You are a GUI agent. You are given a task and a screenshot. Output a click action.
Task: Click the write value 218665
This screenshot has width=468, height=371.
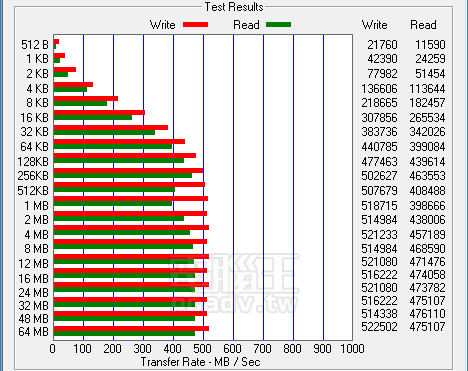[380, 103]
